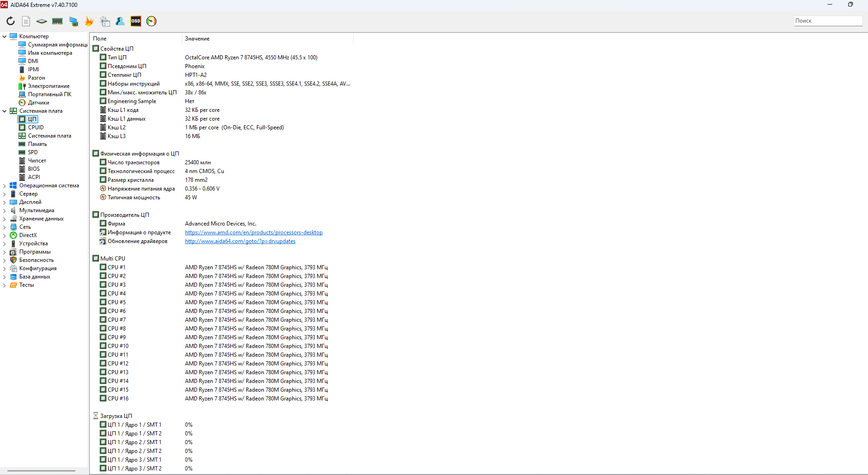
Task: Click the CPUID chip icon in tree
Action: coord(22,127)
